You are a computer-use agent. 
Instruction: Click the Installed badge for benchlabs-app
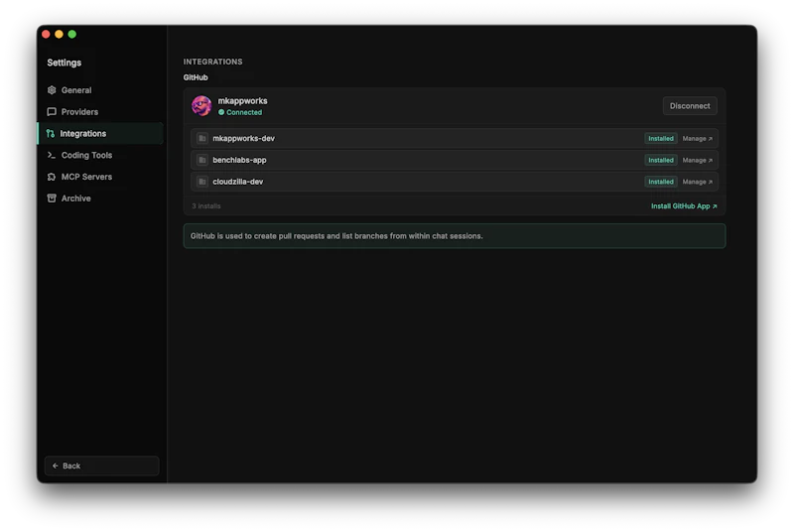coord(661,160)
